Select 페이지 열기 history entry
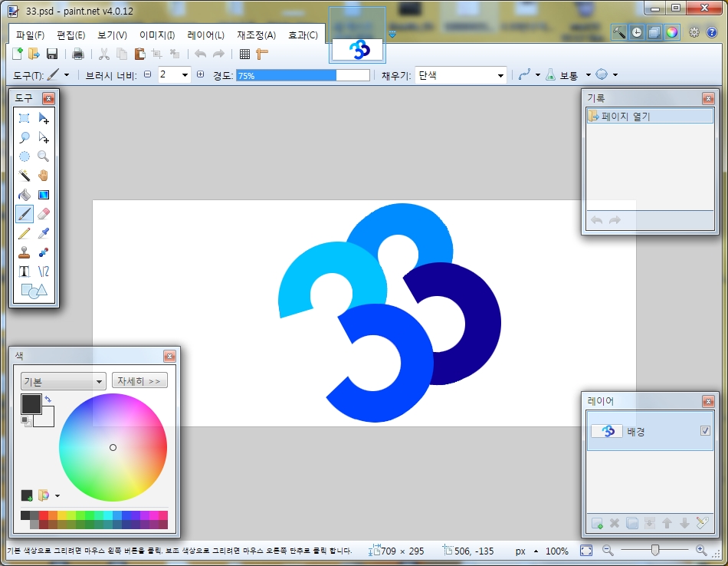This screenshot has width=728, height=566. pos(650,117)
